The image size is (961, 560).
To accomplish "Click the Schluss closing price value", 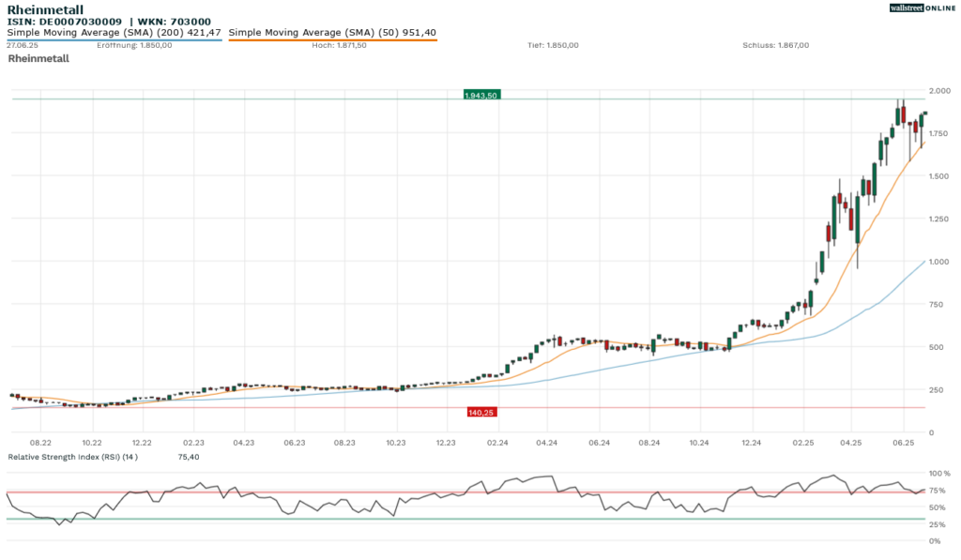I will coord(792,45).
